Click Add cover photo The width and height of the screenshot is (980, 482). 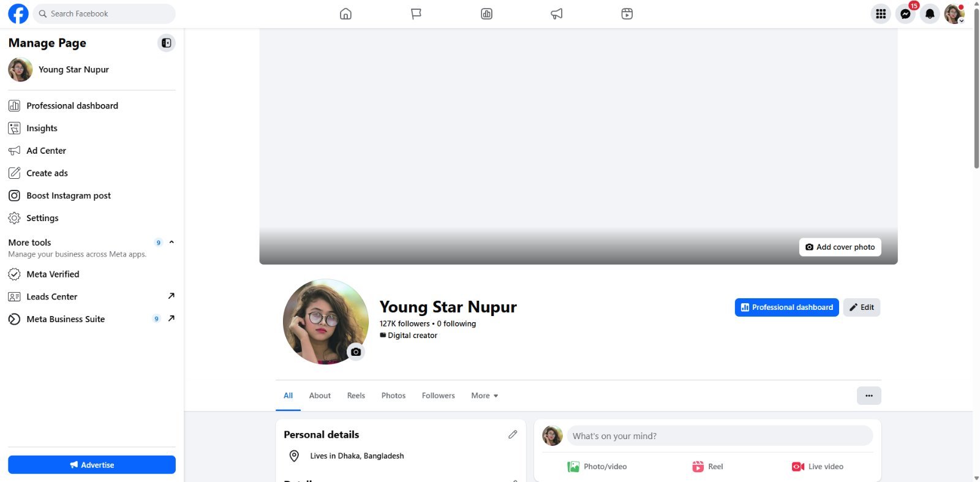[x=840, y=247]
